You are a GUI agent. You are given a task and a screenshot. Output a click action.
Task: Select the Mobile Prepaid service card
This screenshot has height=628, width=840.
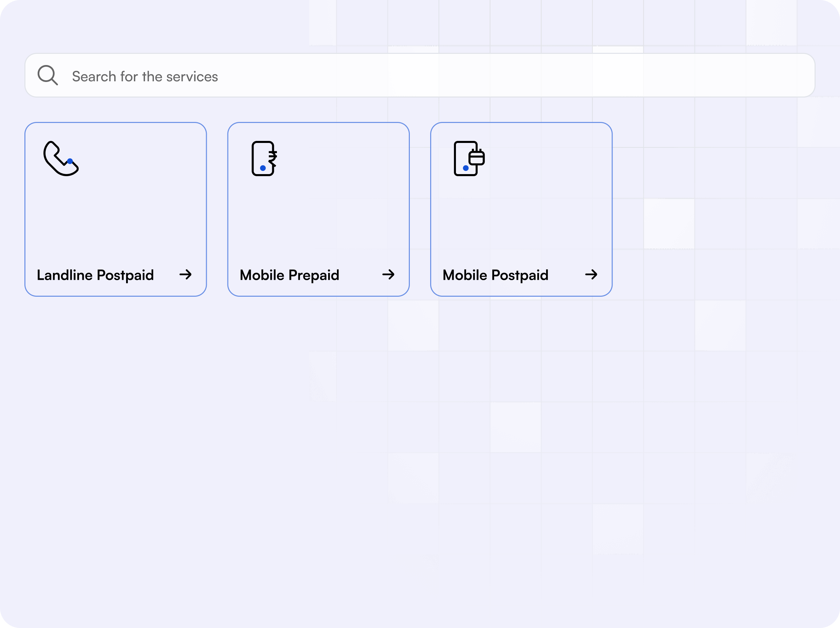(319, 209)
